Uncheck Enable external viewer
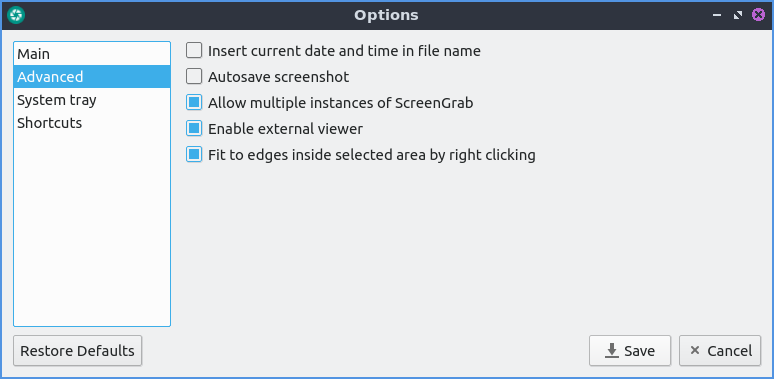Viewport: 774px width, 379px height. (x=194, y=129)
